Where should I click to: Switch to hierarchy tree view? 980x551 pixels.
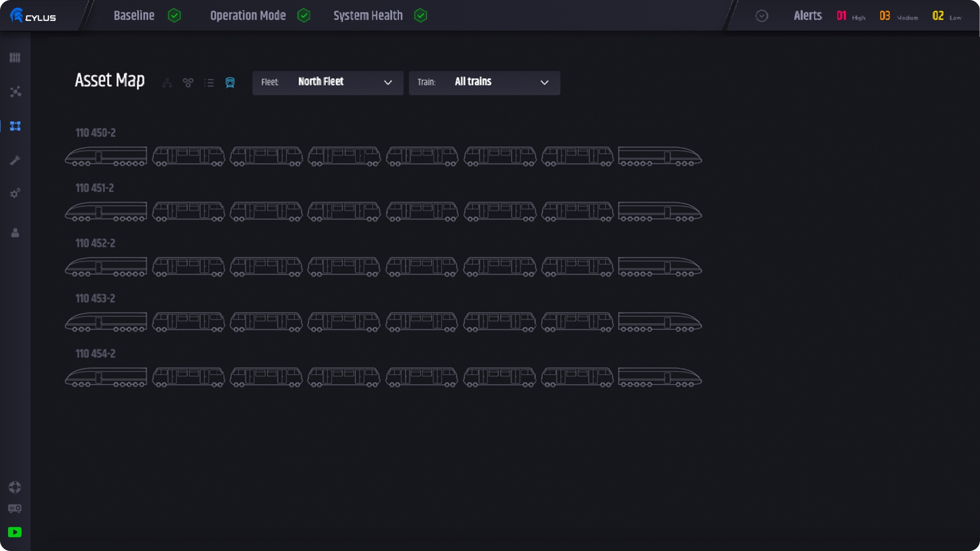[167, 83]
